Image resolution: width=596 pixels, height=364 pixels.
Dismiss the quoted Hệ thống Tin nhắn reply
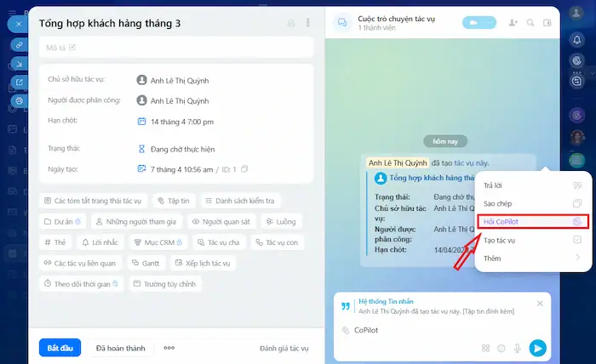[x=540, y=304]
